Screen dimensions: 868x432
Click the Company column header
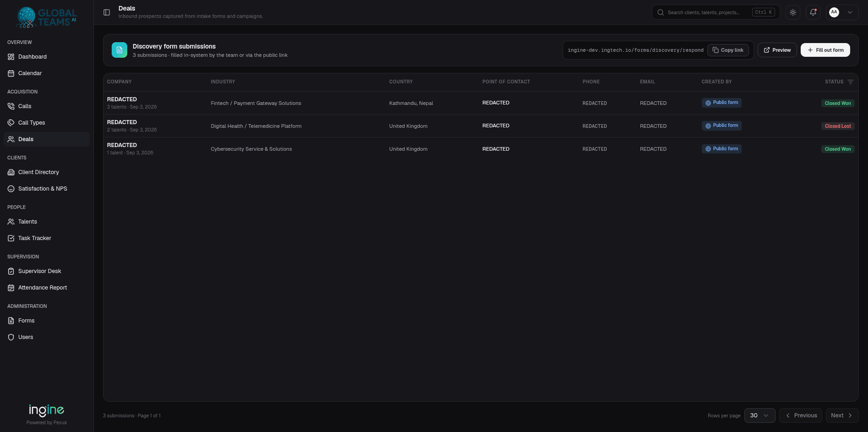tap(119, 82)
